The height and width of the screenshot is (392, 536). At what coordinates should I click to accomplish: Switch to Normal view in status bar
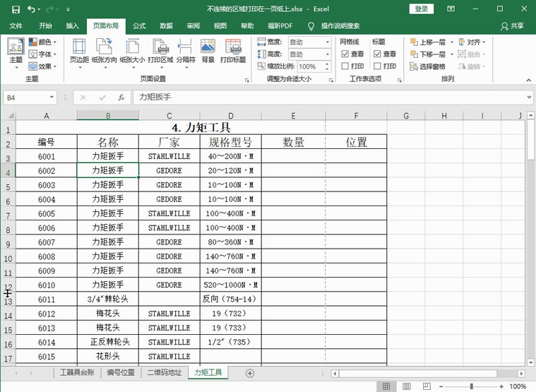click(x=386, y=386)
